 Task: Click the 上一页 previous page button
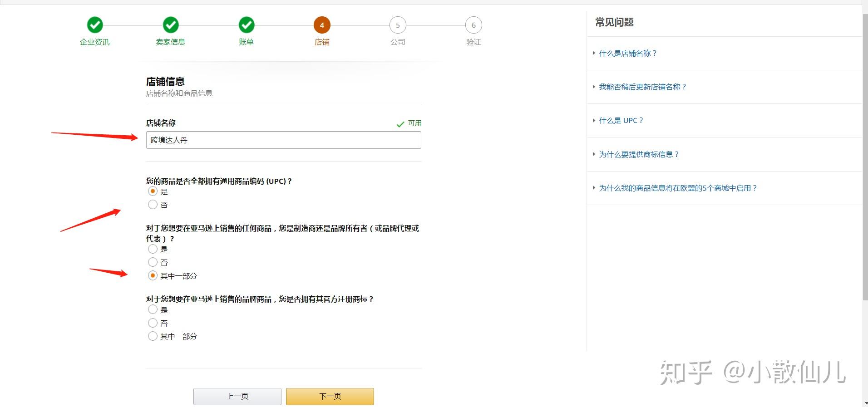coord(237,396)
